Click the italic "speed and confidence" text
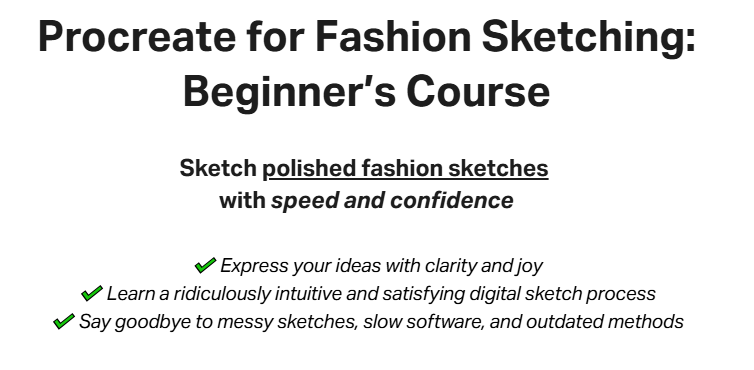 (392, 200)
